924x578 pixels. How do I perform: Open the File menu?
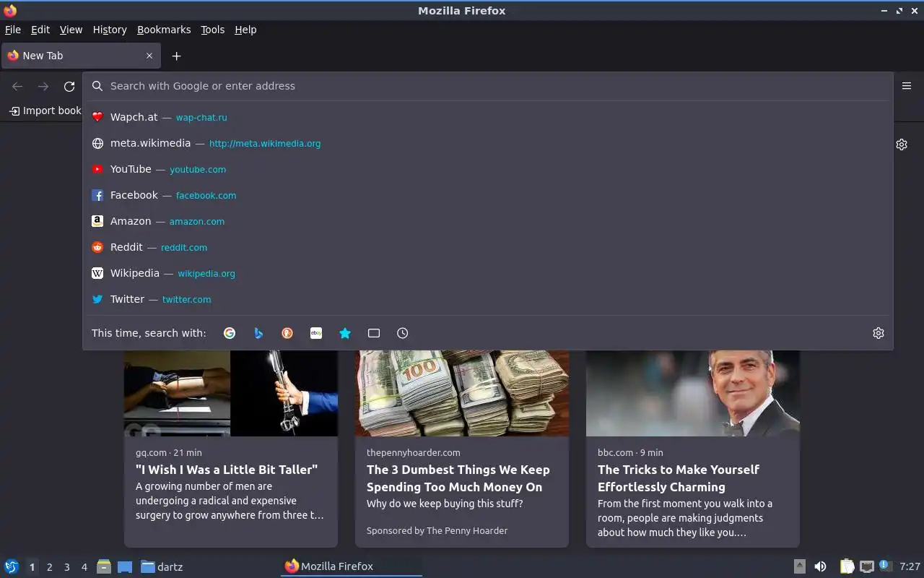[x=13, y=30]
